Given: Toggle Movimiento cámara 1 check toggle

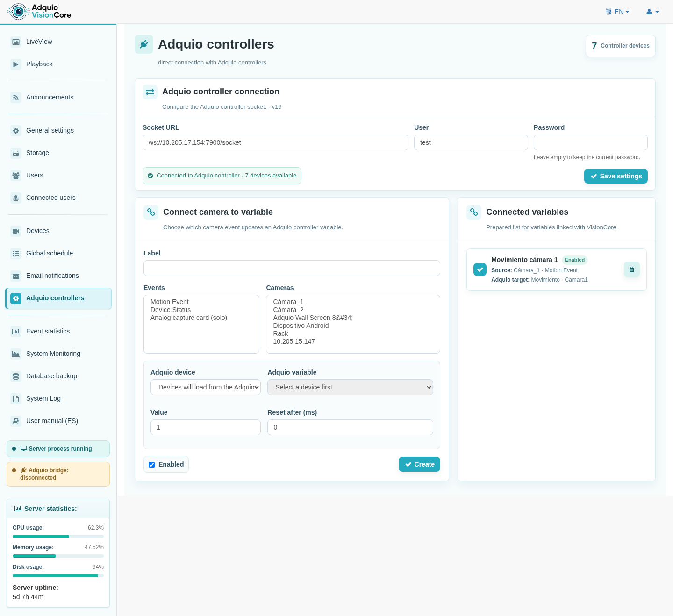Looking at the screenshot, I should 480,269.
